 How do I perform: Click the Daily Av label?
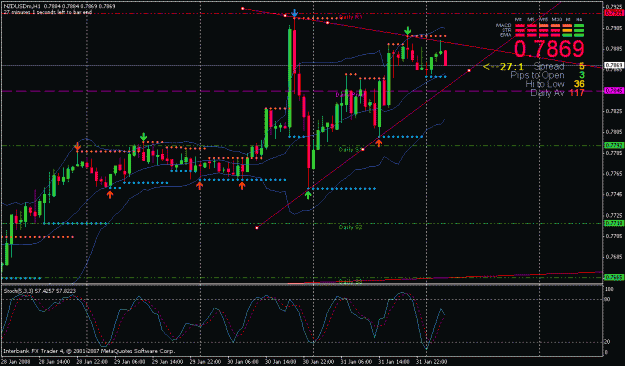tap(547, 93)
